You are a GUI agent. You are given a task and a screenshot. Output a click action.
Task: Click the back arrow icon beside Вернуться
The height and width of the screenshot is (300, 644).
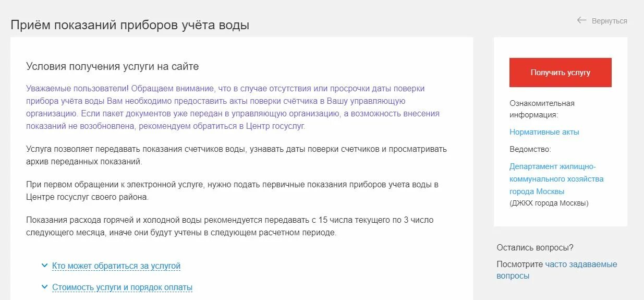[581, 20]
